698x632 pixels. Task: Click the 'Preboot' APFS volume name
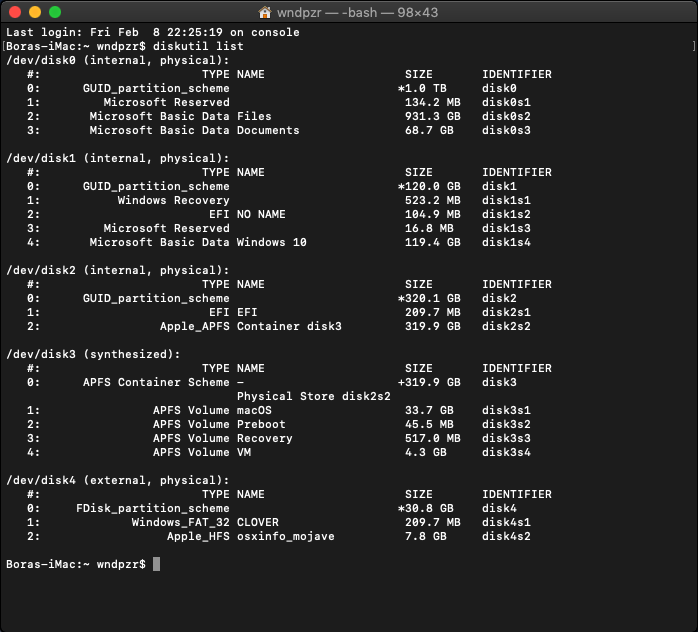[261, 425]
